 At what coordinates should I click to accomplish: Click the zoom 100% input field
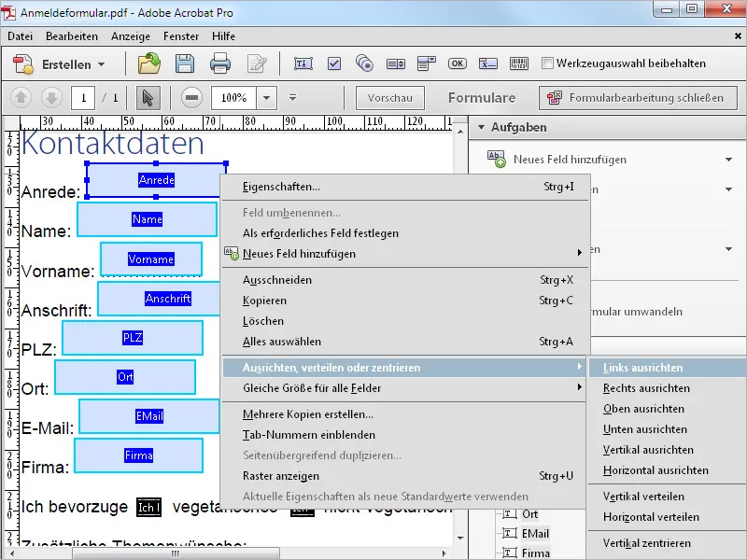[x=234, y=98]
